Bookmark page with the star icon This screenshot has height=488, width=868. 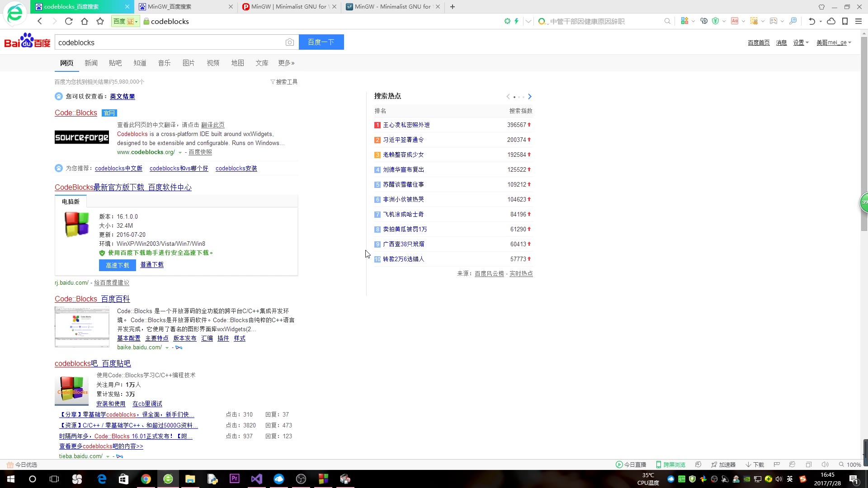100,21
